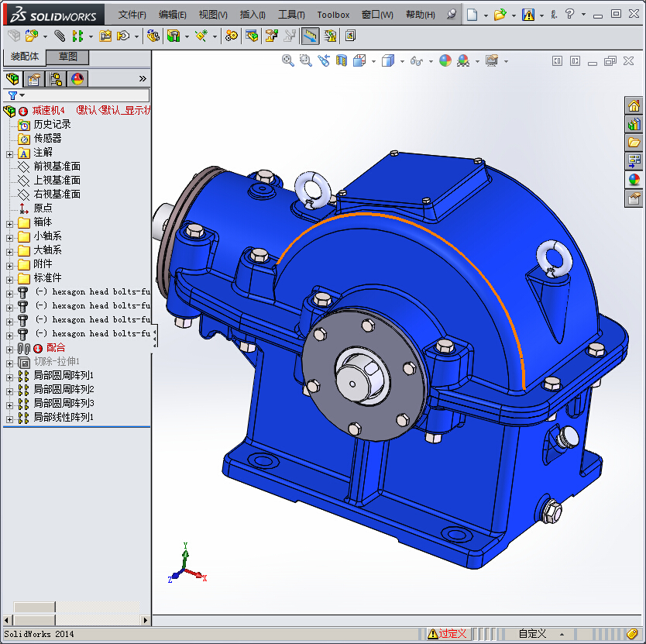Image resolution: width=646 pixels, height=644 pixels.
Task: Toggle hide/show items glasses icon
Action: [x=417, y=61]
